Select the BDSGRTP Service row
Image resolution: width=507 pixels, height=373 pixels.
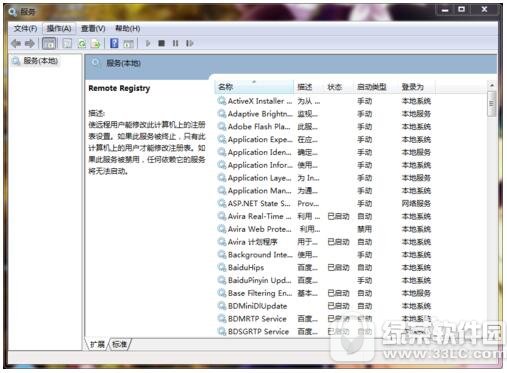pos(324,331)
